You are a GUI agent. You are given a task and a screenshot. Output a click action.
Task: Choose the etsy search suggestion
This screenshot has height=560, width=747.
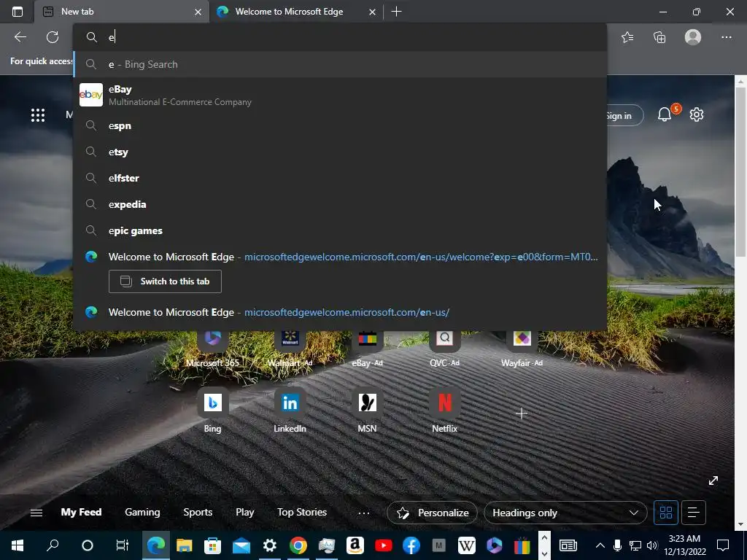(340, 152)
